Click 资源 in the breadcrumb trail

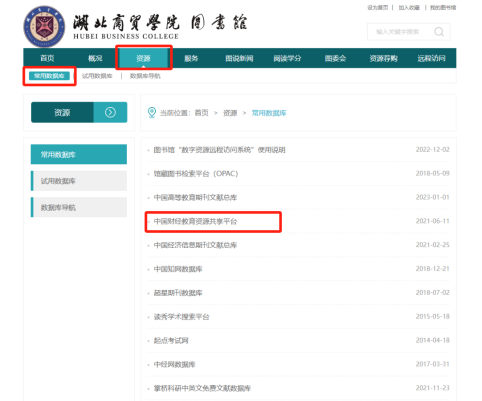[230, 113]
